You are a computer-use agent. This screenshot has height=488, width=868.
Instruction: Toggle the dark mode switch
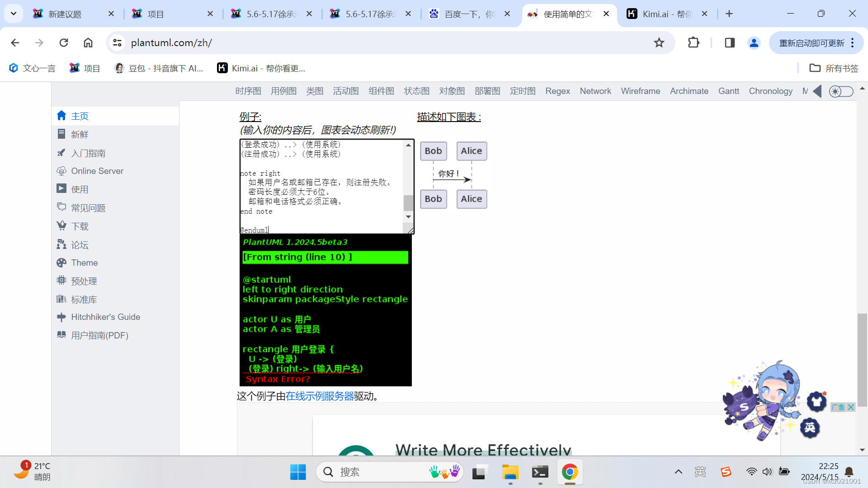click(x=841, y=91)
